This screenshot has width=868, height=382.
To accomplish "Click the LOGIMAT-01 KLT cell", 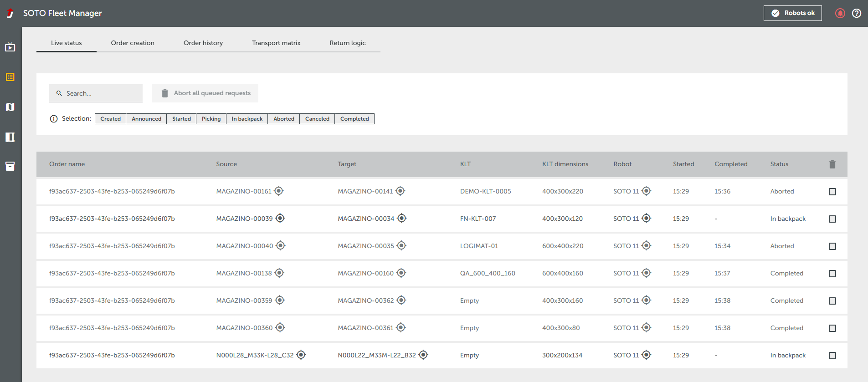I will click(479, 246).
